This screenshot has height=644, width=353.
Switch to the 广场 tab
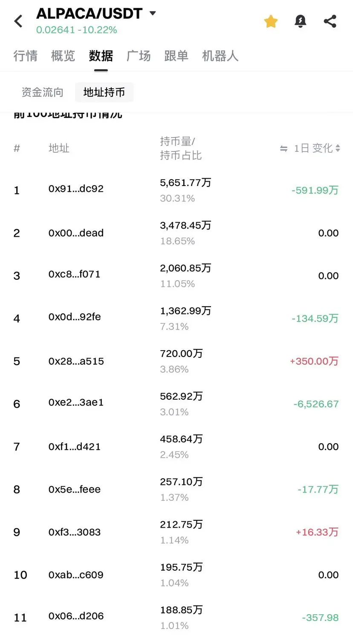point(139,56)
